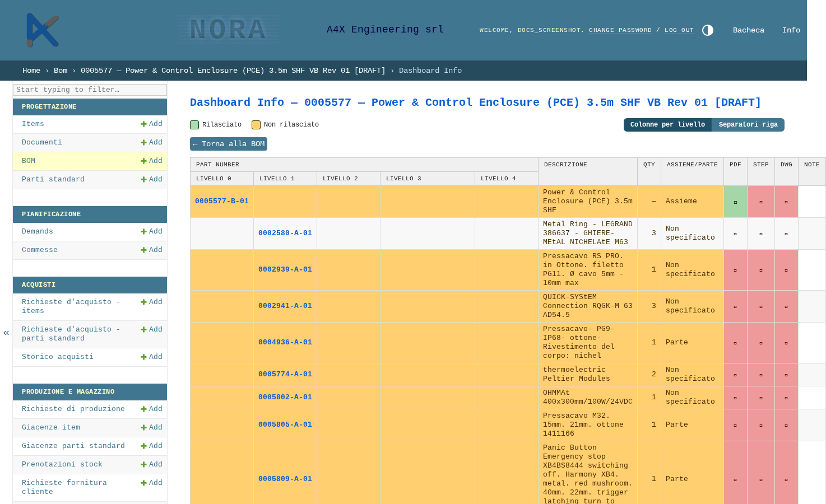Open Giacenze item in the sidebar
Screen dimensions: 826x504
(51, 427)
